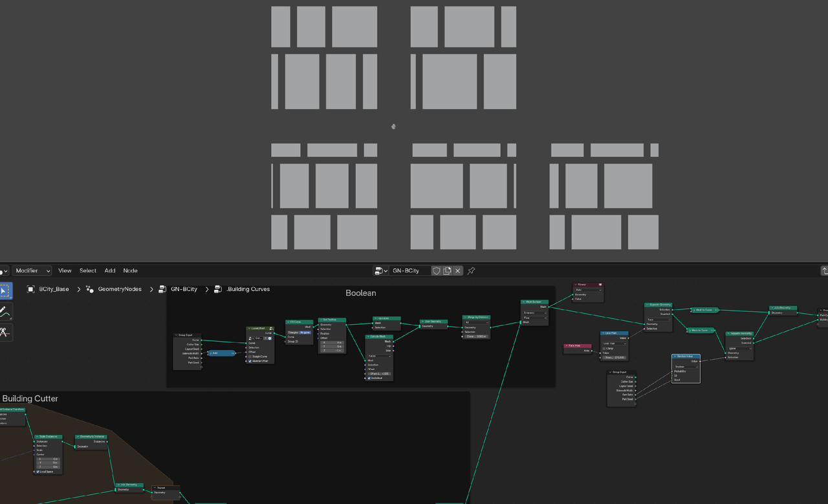
Task: Select the Boolean frame title
Action: coord(360,293)
